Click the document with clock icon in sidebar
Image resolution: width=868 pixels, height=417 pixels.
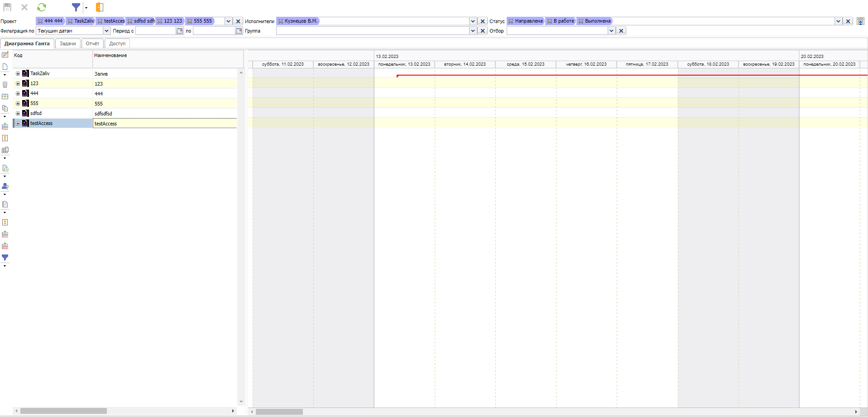5,168
